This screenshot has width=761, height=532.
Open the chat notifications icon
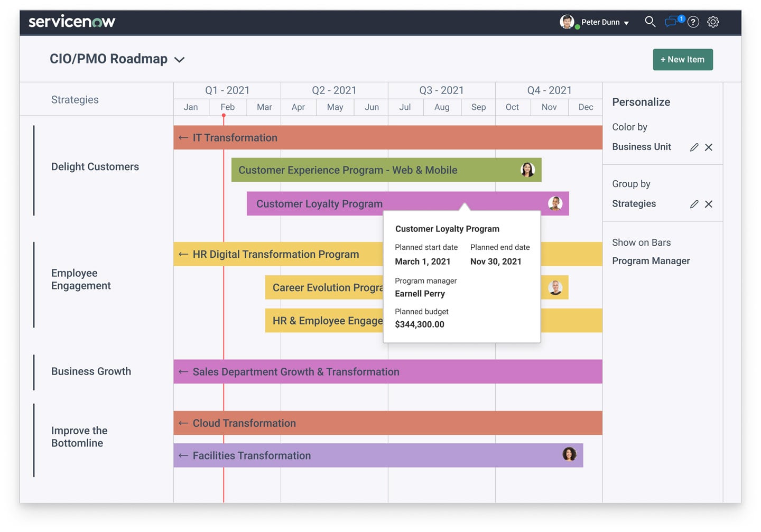pyautogui.click(x=671, y=22)
